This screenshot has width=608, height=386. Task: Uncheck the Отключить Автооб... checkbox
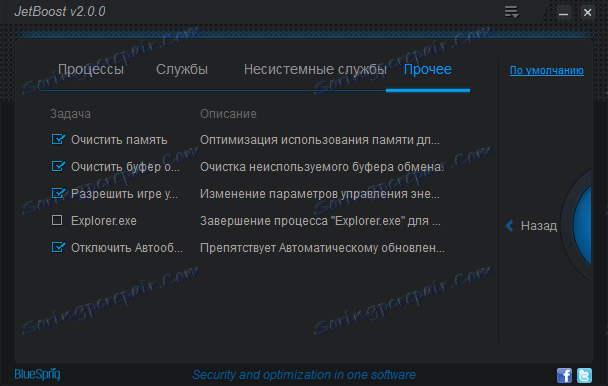click(x=58, y=247)
